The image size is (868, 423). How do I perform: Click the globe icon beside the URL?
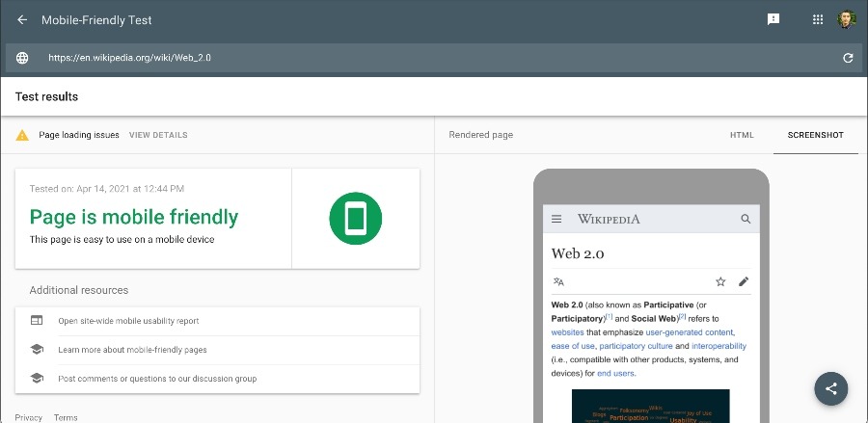[22, 58]
